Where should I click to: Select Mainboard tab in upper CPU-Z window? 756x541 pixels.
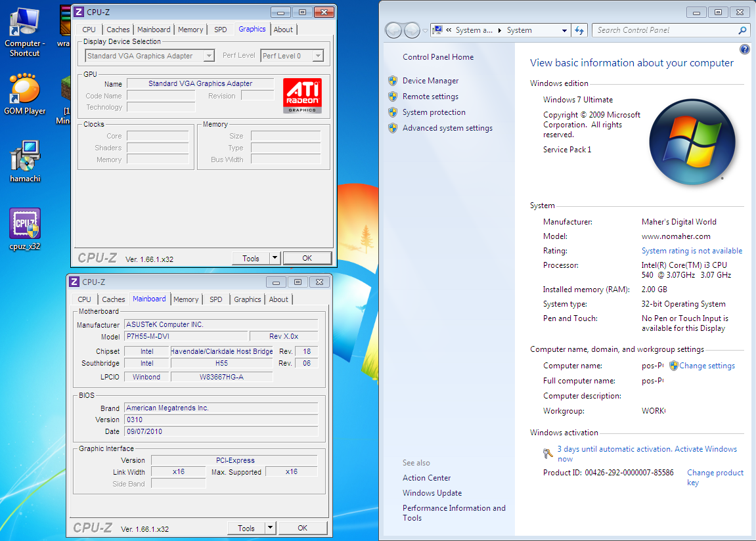pyautogui.click(x=154, y=30)
